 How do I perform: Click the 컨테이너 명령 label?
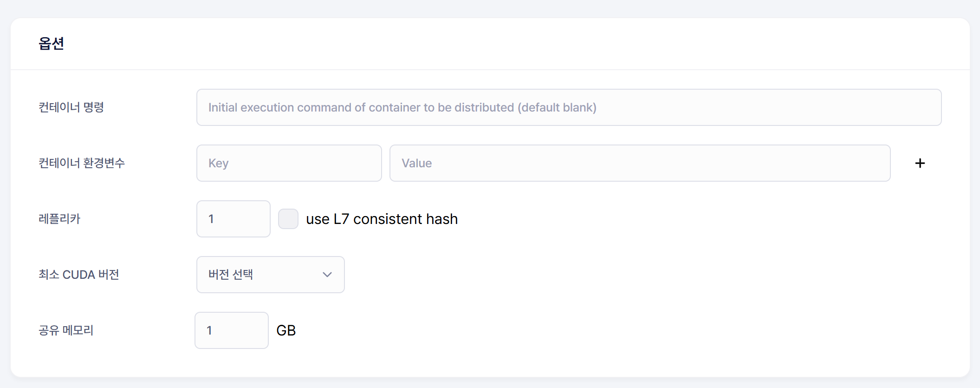71,107
